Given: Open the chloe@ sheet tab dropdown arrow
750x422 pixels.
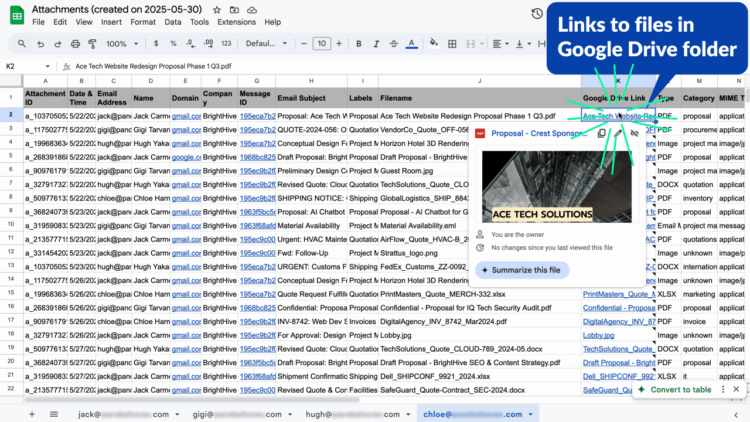Looking at the screenshot, I should [x=530, y=414].
